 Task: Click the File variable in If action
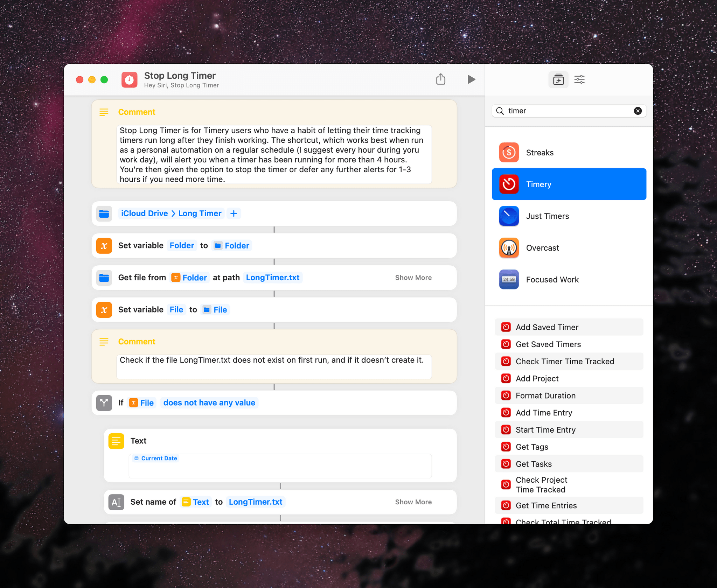(x=141, y=403)
